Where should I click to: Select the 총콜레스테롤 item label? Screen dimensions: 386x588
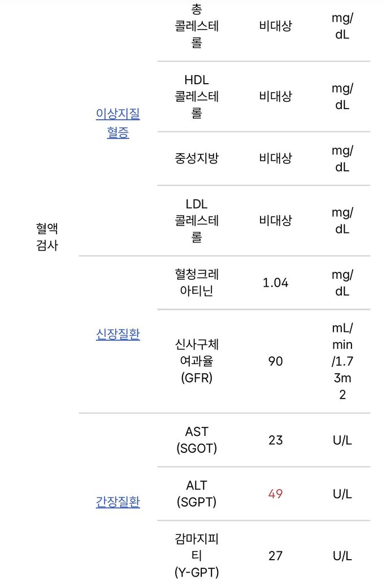(197, 26)
